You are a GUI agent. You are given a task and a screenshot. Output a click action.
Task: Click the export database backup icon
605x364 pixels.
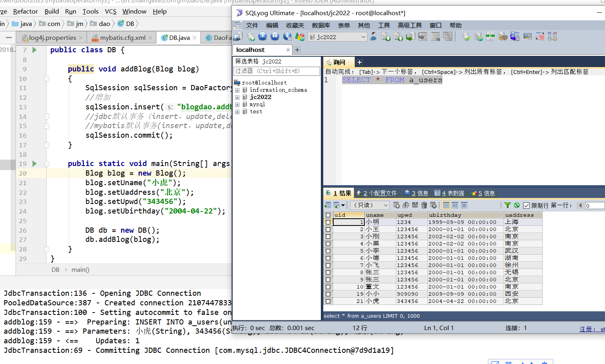[386, 36]
